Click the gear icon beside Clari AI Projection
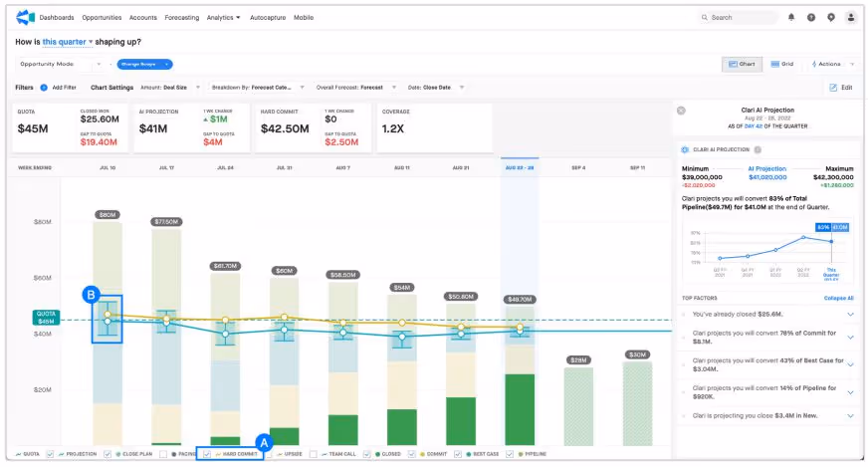 pyautogui.click(x=685, y=149)
